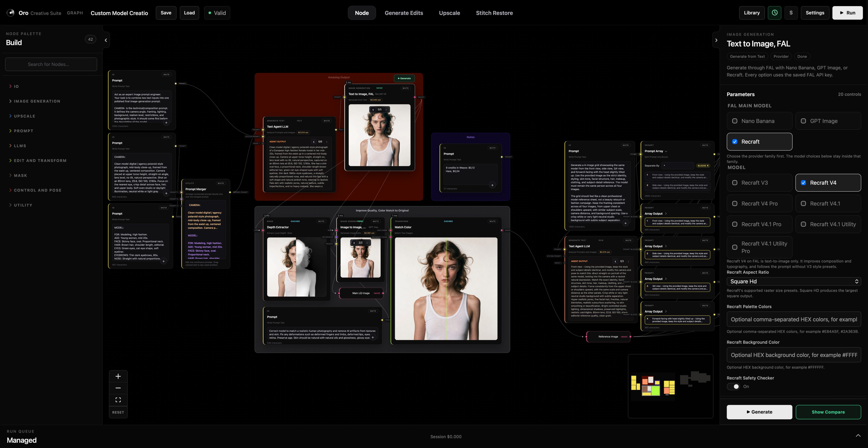Click the plus in the Correct model prompt node
The height and width of the screenshot is (448, 868).
(373, 338)
